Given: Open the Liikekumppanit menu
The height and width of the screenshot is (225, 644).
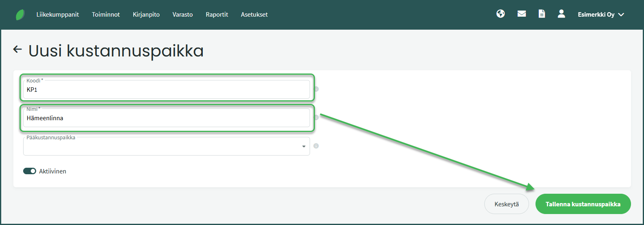Looking at the screenshot, I should click(x=58, y=15).
